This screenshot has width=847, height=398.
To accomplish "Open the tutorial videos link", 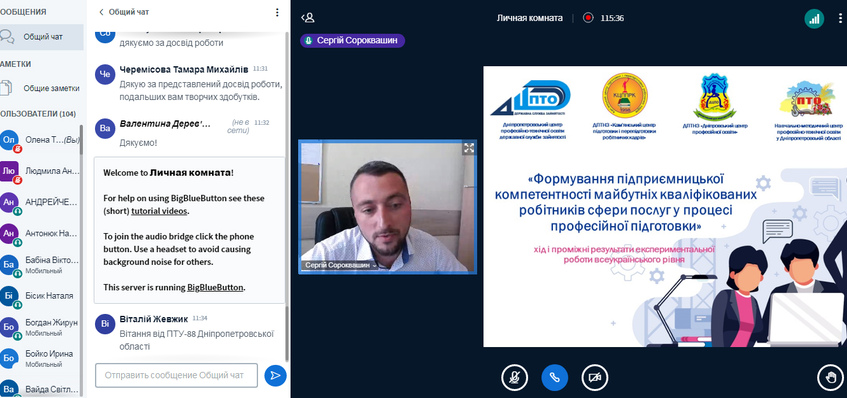I will [159, 211].
